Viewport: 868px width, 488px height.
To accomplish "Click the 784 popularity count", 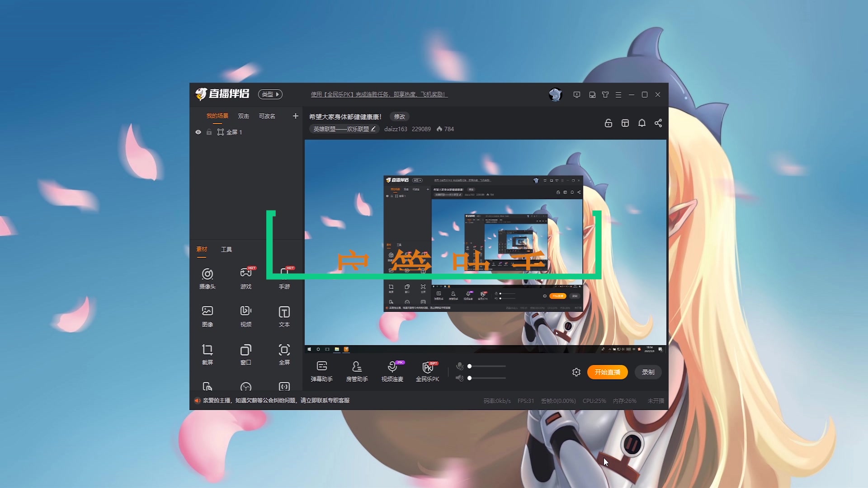I will point(445,129).
